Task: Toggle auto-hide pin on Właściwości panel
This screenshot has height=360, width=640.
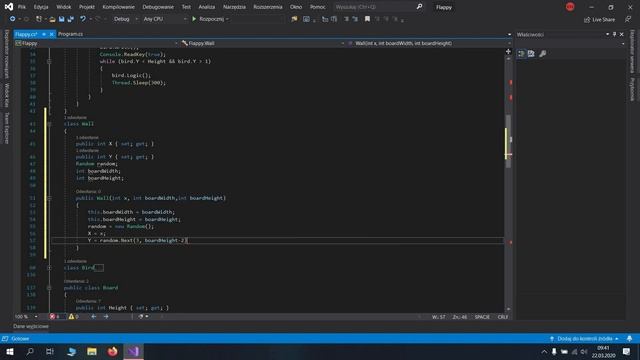Action: click(614, 35)
